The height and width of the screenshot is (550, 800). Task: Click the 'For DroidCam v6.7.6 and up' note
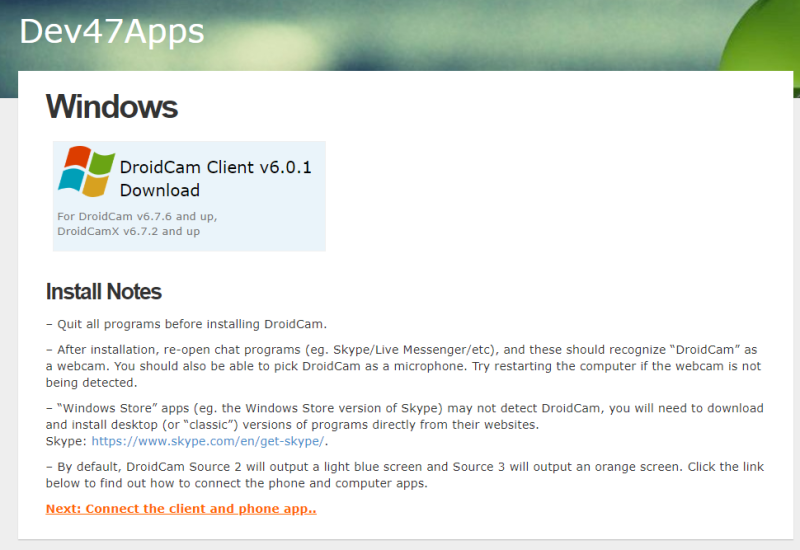pyautogui.click(x=137, y=216)
